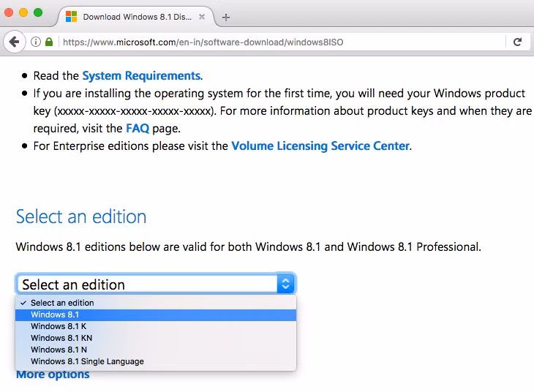Click the site information icon in address bar
This screenshot has width=534, height=392.
tap(35, 42)
